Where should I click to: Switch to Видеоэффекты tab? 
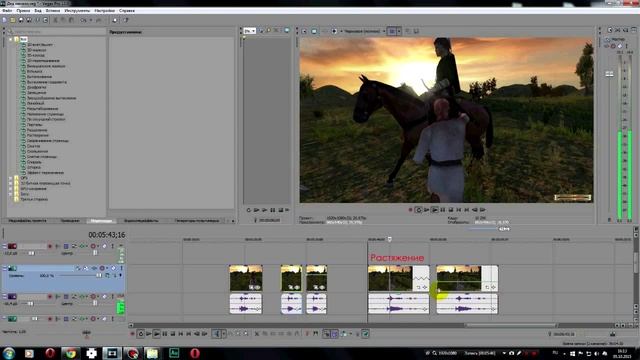pos(141,220)
